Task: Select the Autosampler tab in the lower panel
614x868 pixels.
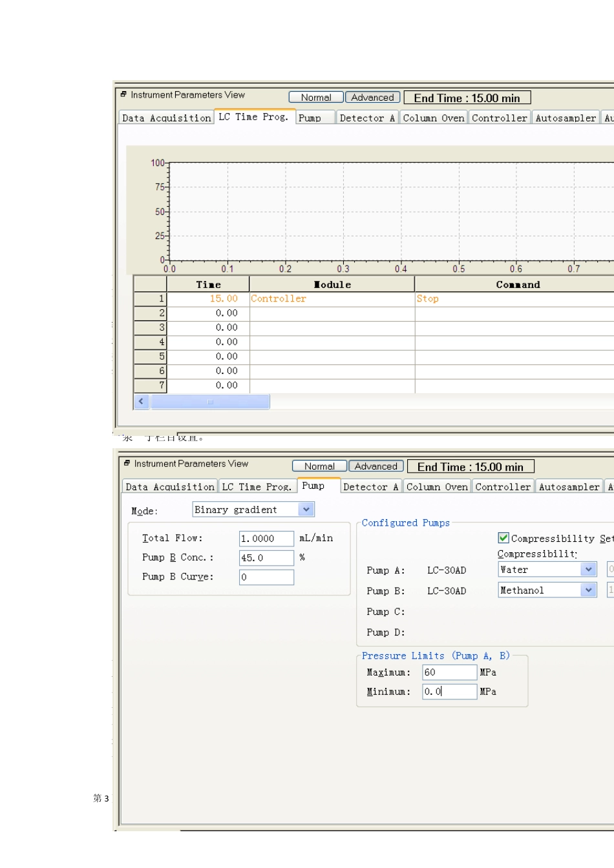Action: (x=569, y=487)
